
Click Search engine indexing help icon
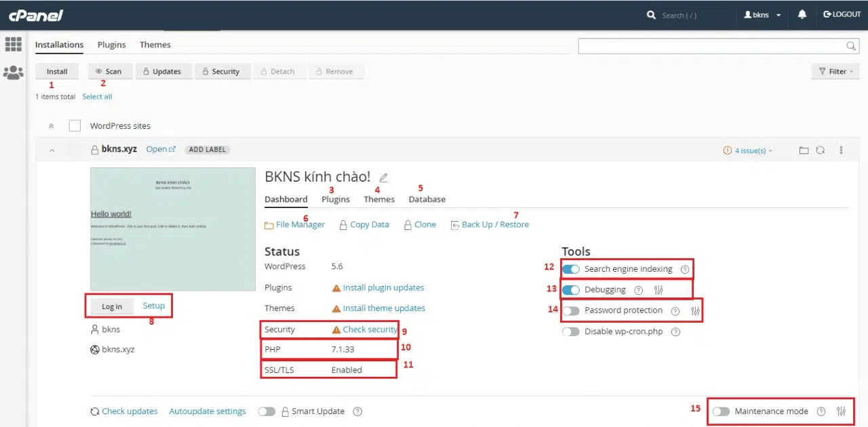pyautogui.click(x=684, y=269)
